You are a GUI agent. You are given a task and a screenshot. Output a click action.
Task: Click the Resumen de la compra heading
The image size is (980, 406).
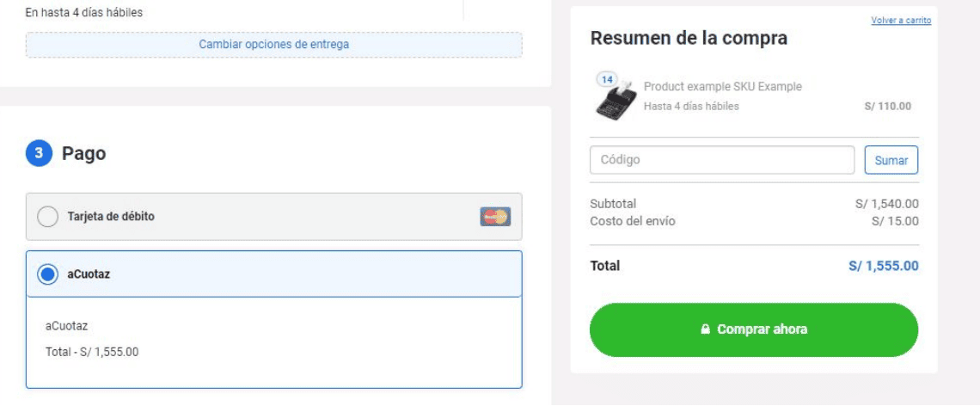689,38
